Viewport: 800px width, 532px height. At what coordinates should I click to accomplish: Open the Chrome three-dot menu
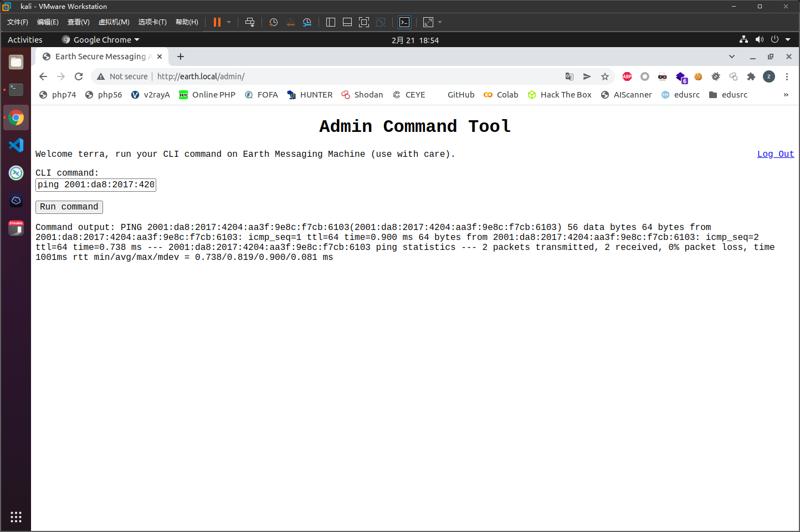pyautogui.click(x=787, y=76)
